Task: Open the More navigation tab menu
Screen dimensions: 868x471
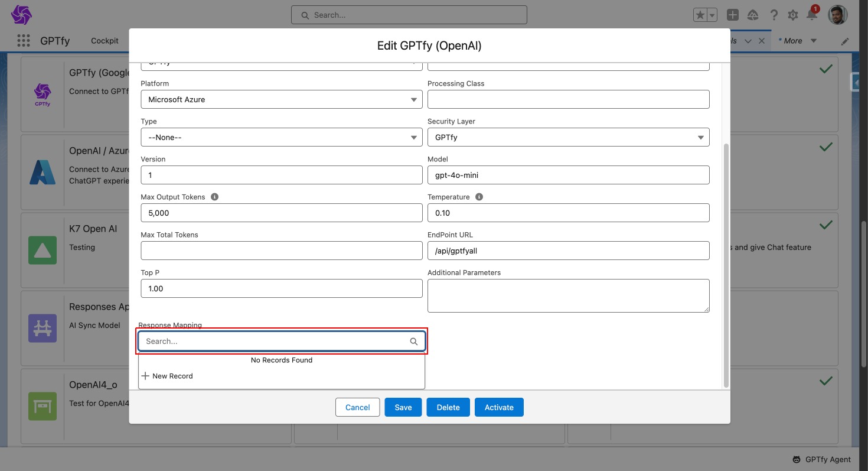Action: tap(797, 41)
